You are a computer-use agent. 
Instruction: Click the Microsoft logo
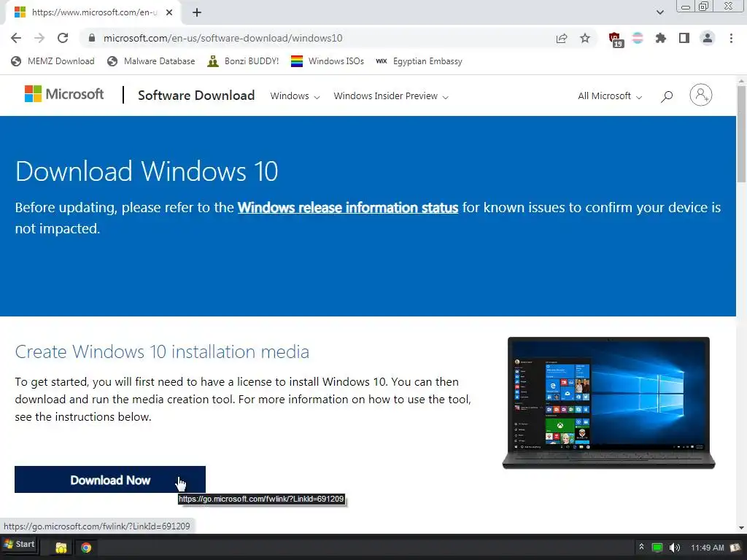tap(64, 94)
